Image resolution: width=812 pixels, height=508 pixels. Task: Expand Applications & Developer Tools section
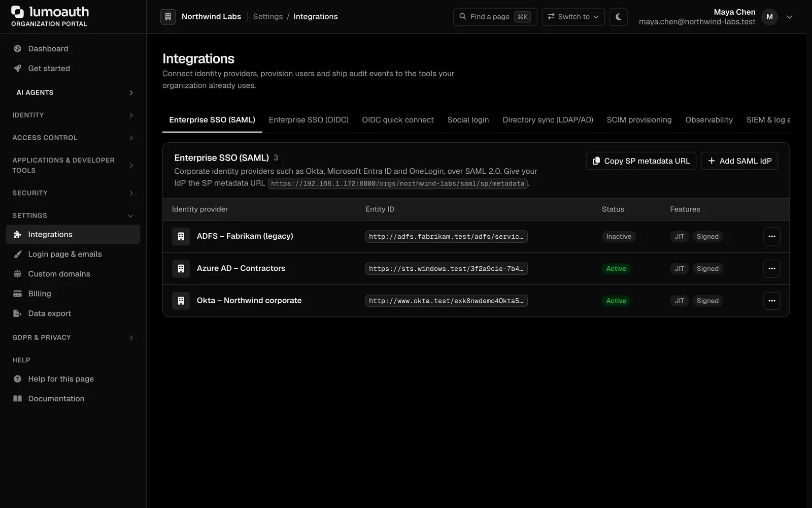[x=73, y=165]
